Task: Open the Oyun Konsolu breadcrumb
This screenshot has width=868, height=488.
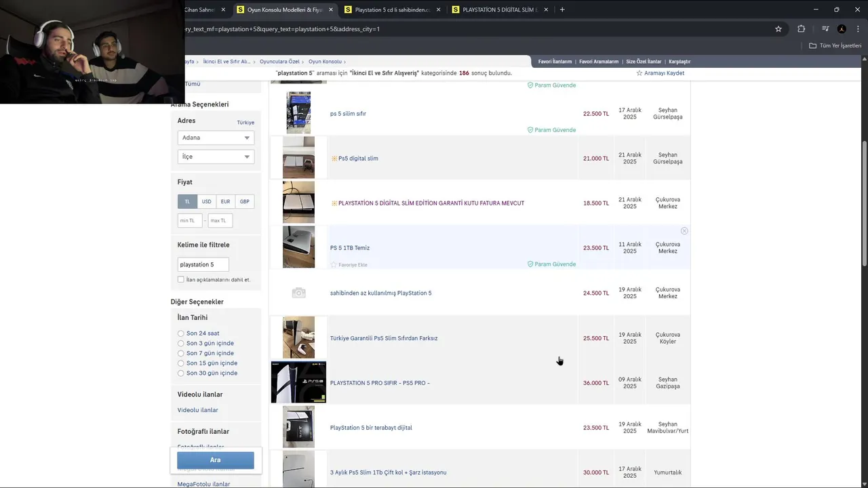Action: pos(325,62)
